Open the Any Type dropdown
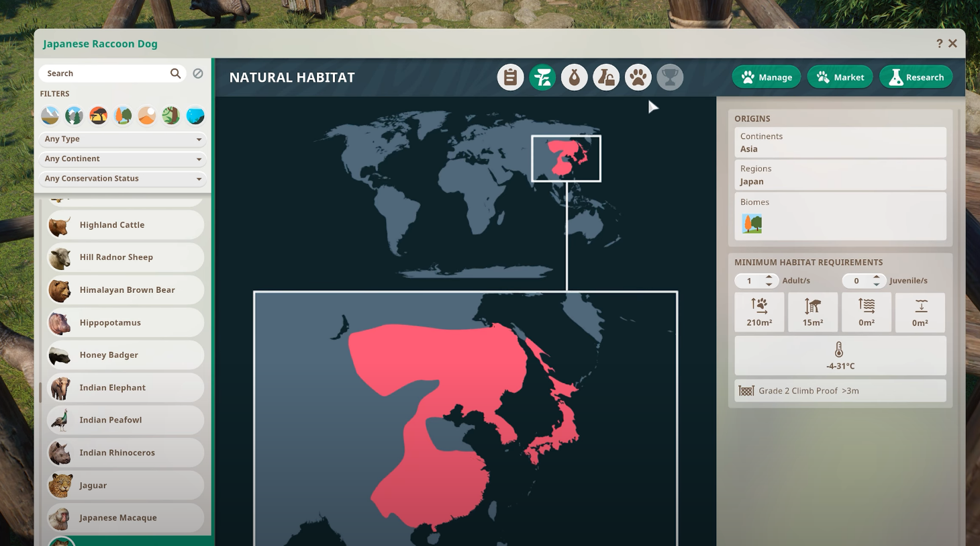980x546 pixels. [123, 139]
